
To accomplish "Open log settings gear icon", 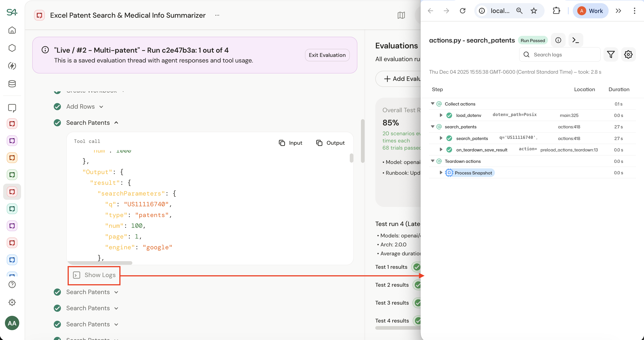I will tap(628, 54).
